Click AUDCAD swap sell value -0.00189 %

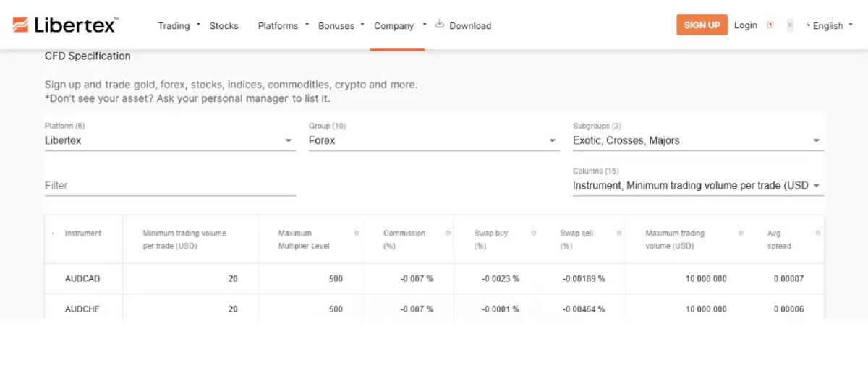click(584, 278)
